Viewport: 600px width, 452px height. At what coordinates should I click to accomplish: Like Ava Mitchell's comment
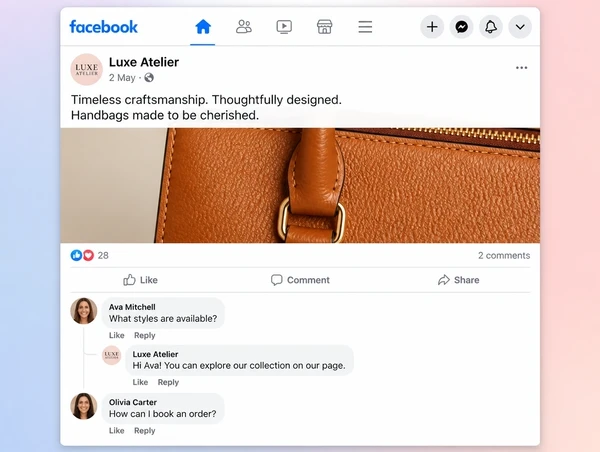point(117,335)
